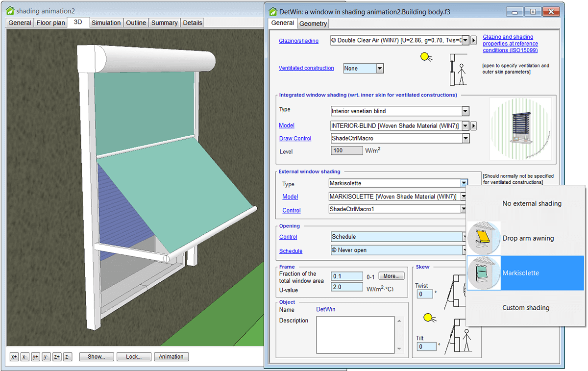Open the Glazing/shading link

(298, 41)
